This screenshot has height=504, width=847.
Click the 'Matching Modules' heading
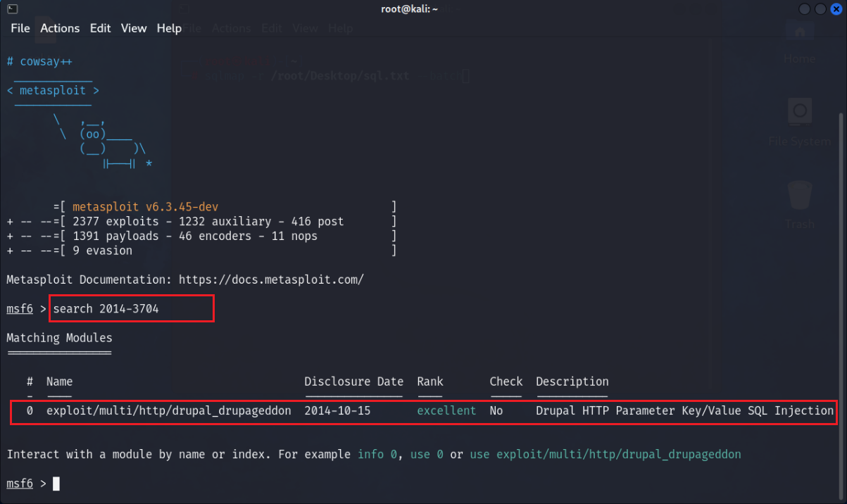[59, 338]
